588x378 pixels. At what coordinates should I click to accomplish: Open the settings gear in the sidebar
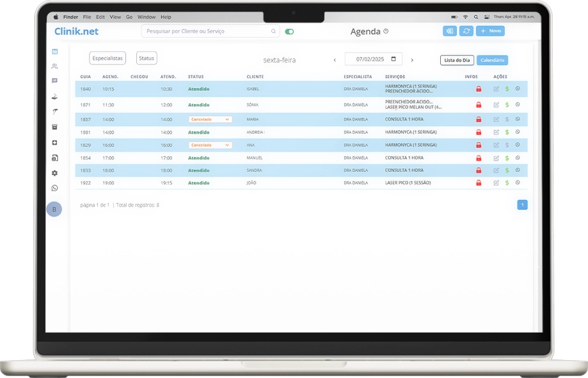point(54,173)
